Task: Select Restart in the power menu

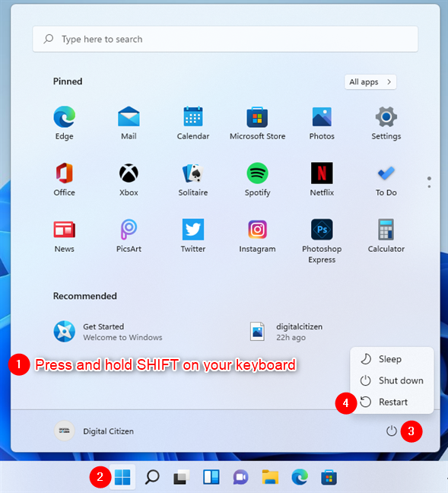Action: click(x=392, y=402)
